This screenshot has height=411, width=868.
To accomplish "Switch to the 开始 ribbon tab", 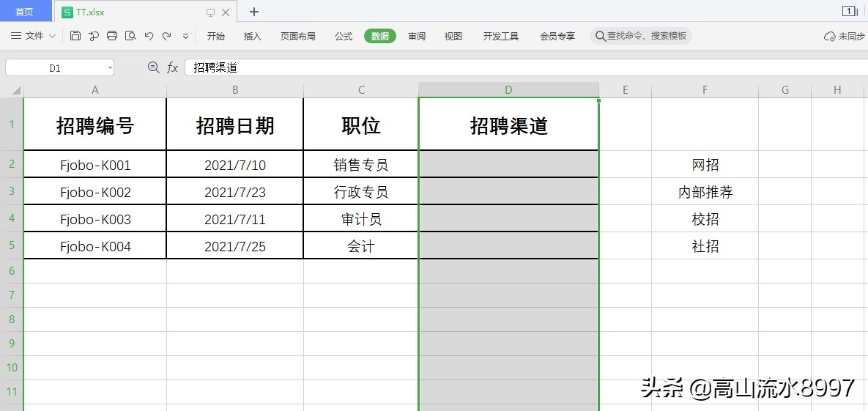I will [x=216, y=36].
